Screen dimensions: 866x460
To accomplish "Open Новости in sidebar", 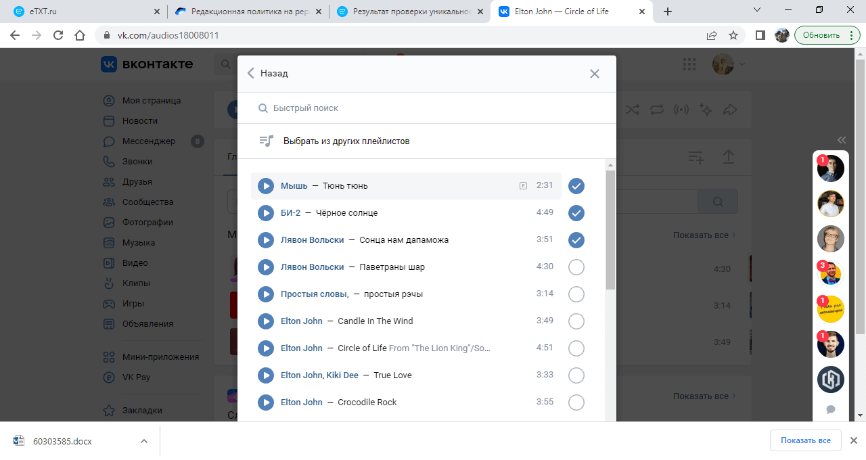I will [x=139, y=121].
